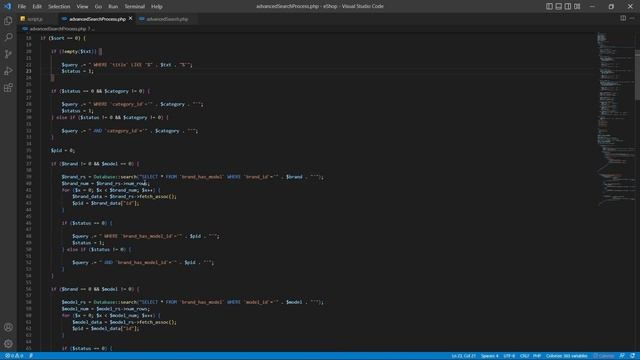Open the Accounts menu icon
The width and height of the screenshot is (640, 360).
tap(8, 327)
